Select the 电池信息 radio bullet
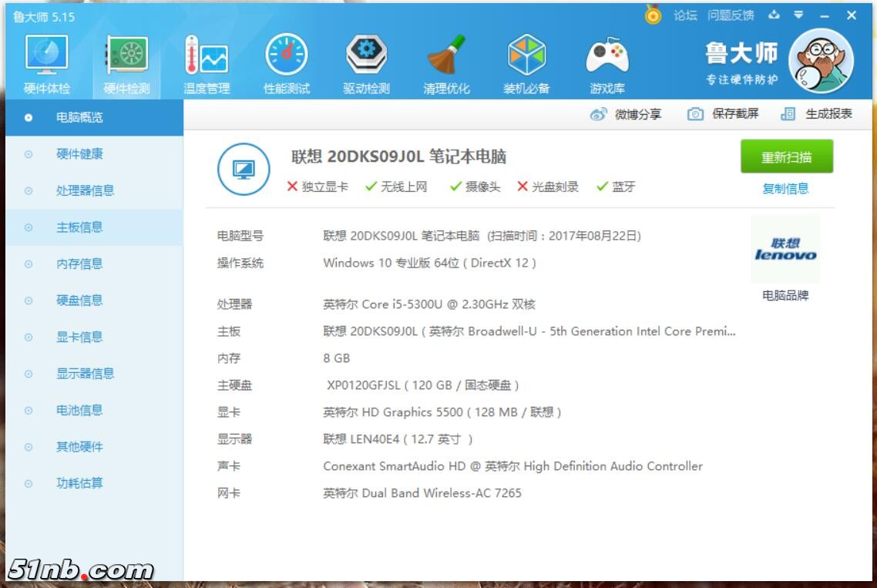Screen dimensions: 877x588 click(29, 411)
